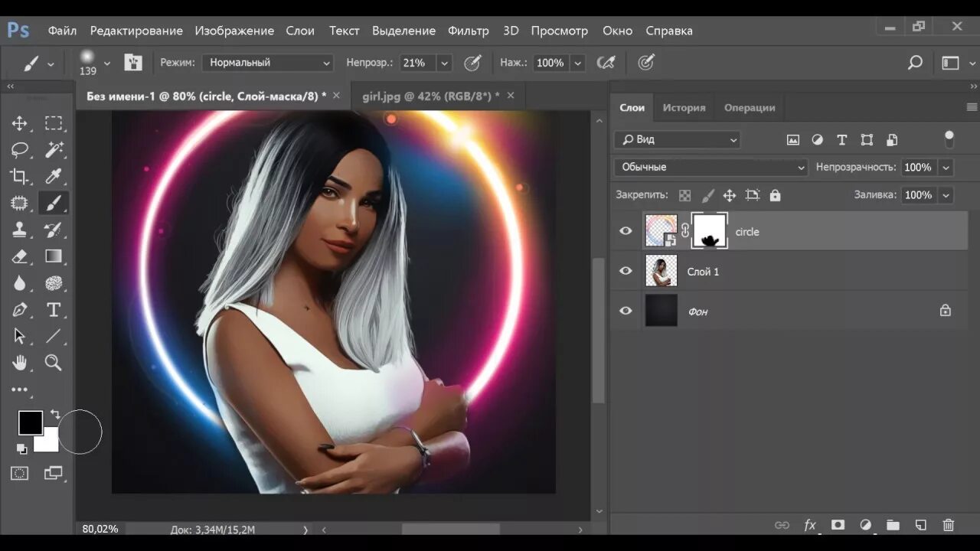980x551 pixels.
Task: Swap foreground and background colors
Action: [54, 414]
